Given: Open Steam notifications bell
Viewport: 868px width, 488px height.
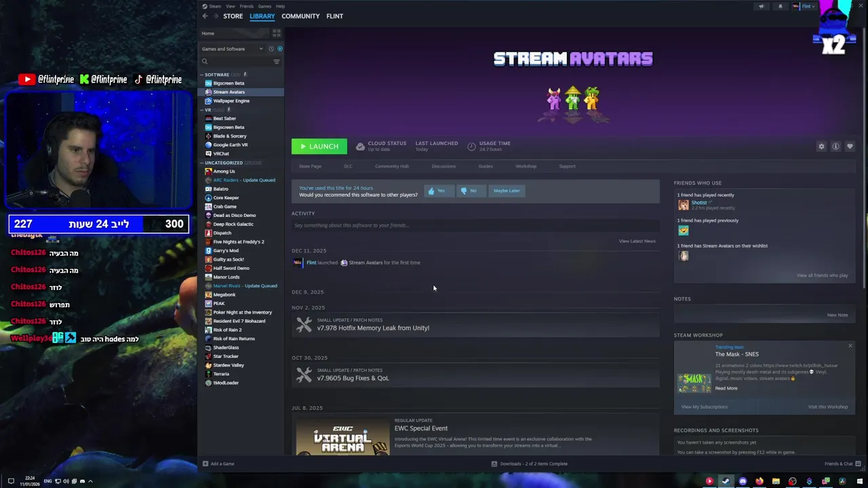Looking at the screenshot, I should pyautogui.click(x=780, y=6).
